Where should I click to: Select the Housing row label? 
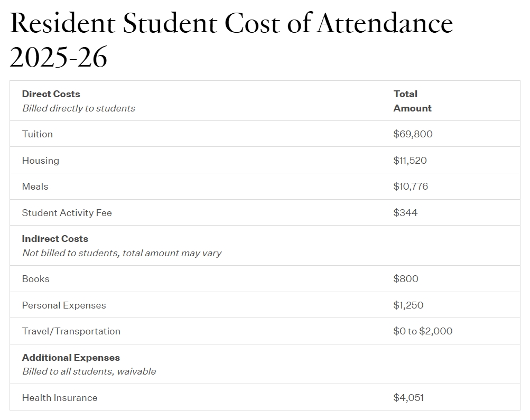(x=41, y=161)
